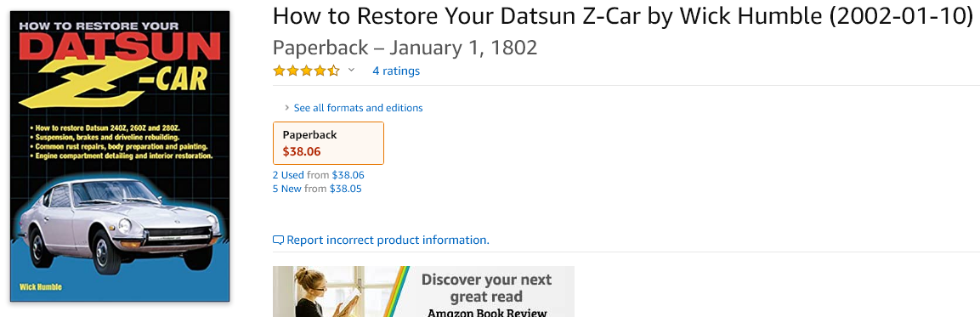Click the new price $38.05 link
This screenshot has height=317, width=980.
[346, 188]
